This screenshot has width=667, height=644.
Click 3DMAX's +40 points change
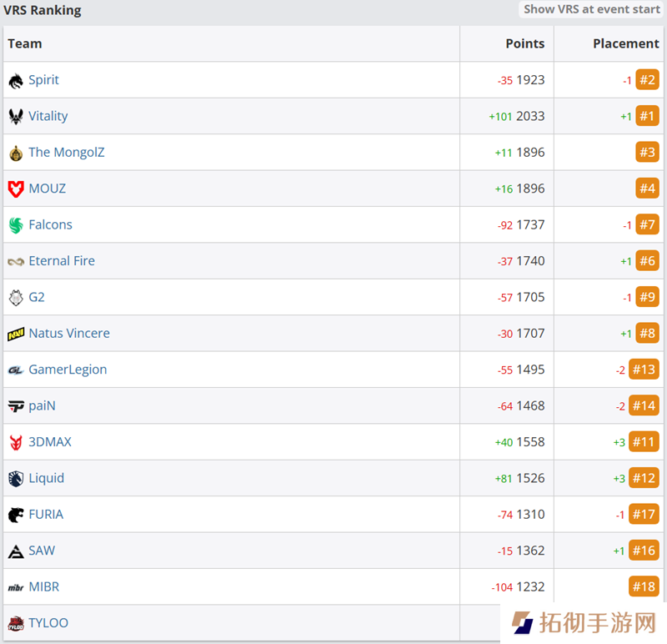(504, 442)
